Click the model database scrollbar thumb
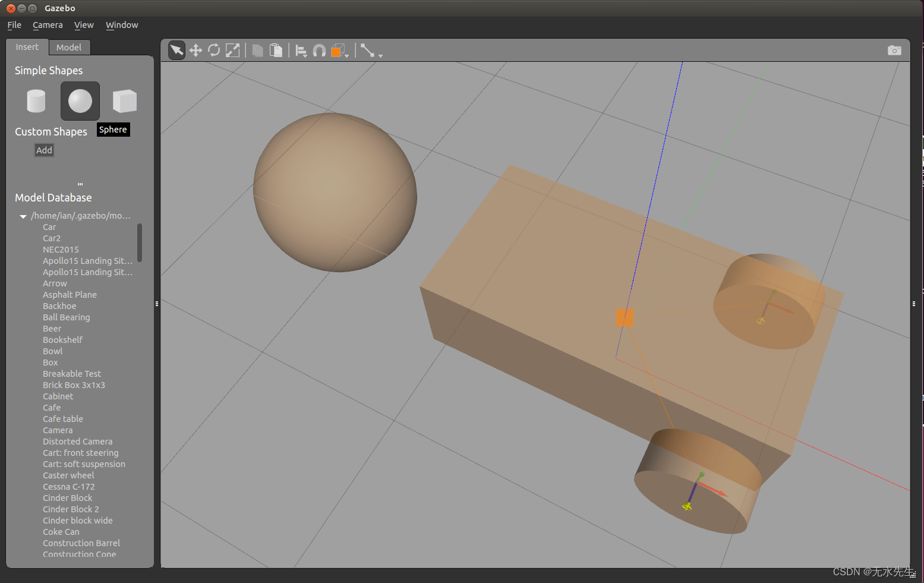Viewport: 924px width, 583px height. [140, 242]
